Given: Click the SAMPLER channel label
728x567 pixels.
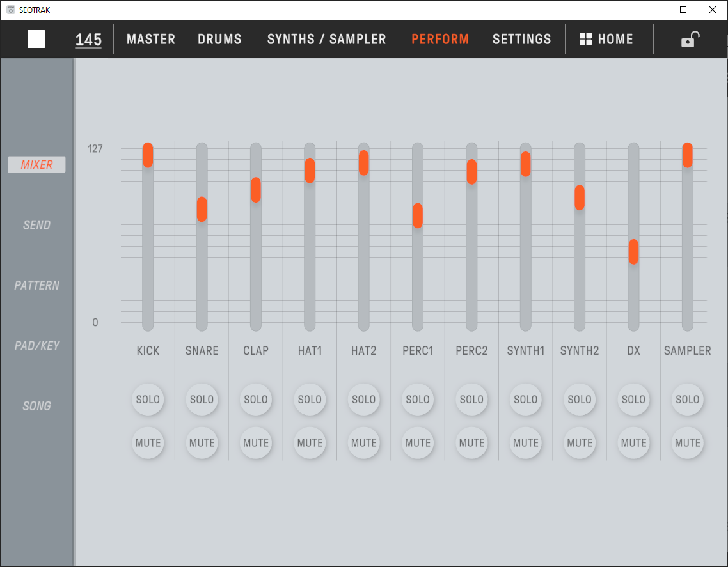Looking at the screenshot, I should pos(688,351).
